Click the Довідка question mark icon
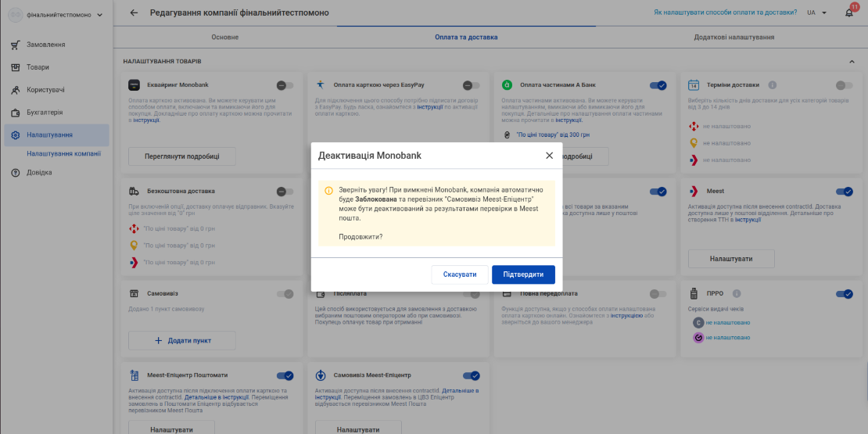The height and width of the screenshot is (434, 868). click(16, 173)
